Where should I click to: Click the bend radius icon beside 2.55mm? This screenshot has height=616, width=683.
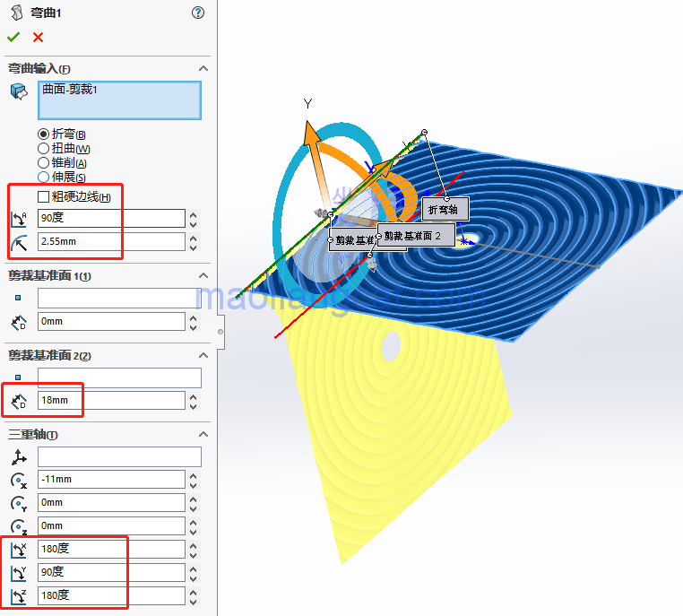pos(19,243)
